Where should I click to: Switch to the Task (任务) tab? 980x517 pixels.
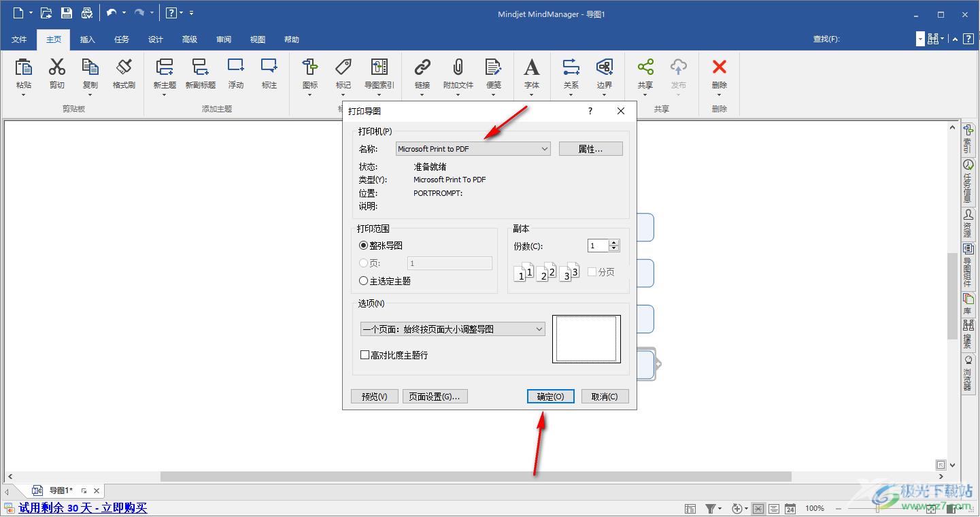[x=122, y=39]
